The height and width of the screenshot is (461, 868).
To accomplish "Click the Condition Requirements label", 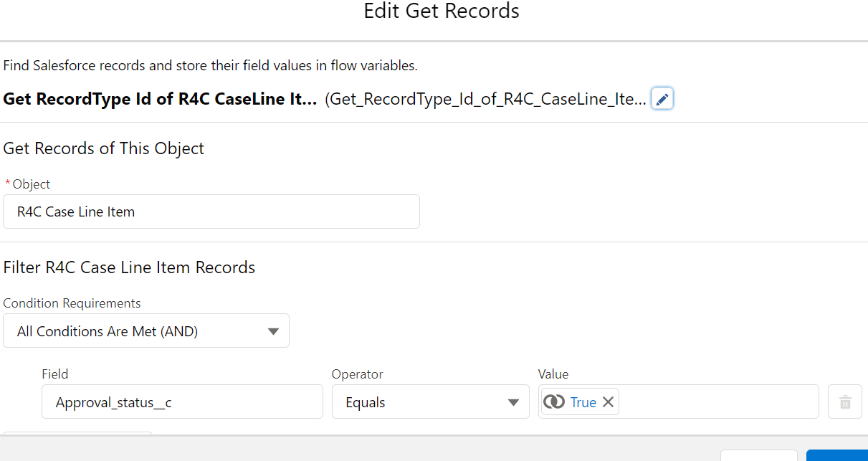I will point(72,303).
